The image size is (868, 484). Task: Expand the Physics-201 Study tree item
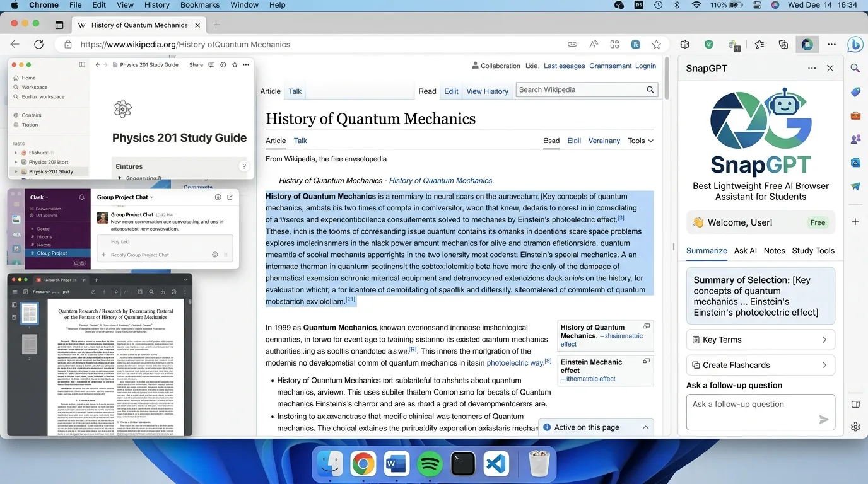click(x=16, y=171)
